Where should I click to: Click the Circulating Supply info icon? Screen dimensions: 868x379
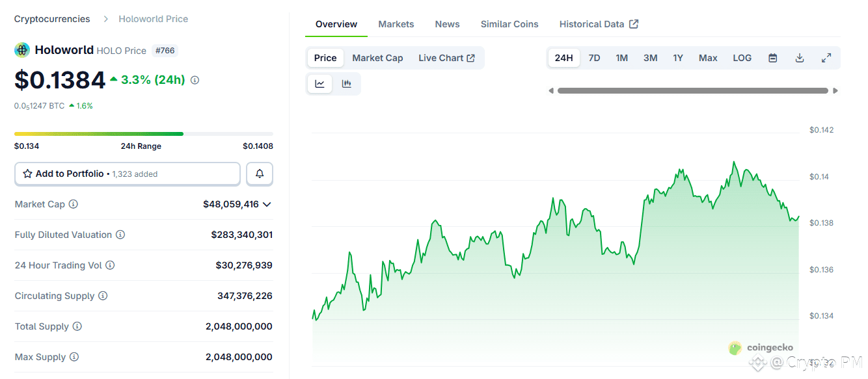click(x=103, y=296)
